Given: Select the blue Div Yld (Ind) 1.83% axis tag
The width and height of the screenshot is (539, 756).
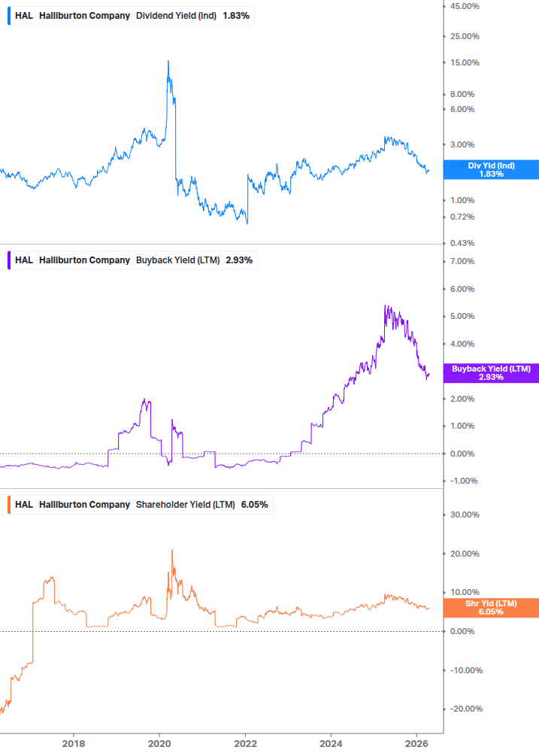Looking at the screenshot, I should tap(491, 170).
